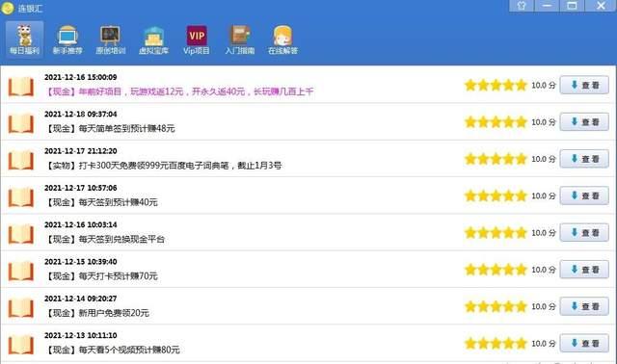Open the 每天签到兑换现金平台 entry title
617x364 pixels.
point(105,239)
